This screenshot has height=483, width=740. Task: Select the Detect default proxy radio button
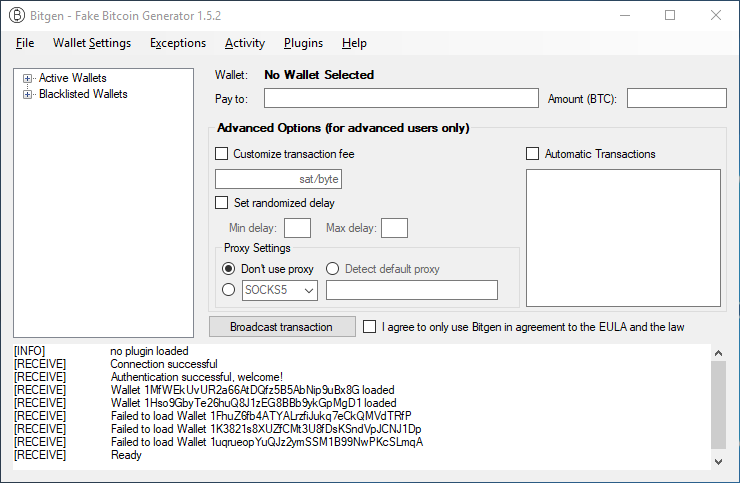click(x=332, y=269)
